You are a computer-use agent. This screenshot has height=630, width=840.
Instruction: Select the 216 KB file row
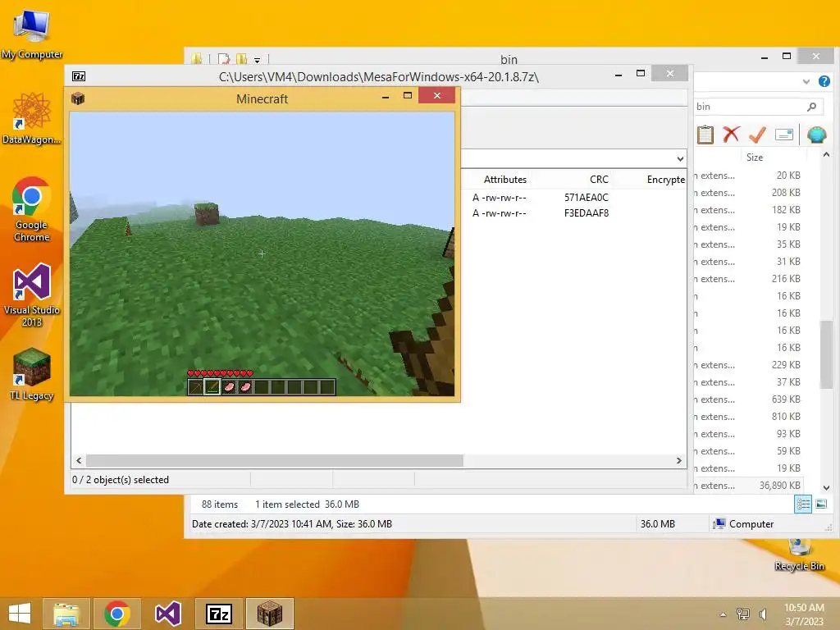click(x=749, y=279)
